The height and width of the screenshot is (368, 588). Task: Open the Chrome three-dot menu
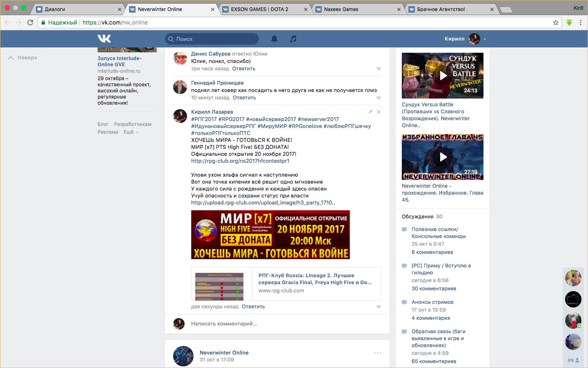click(580, 22)
